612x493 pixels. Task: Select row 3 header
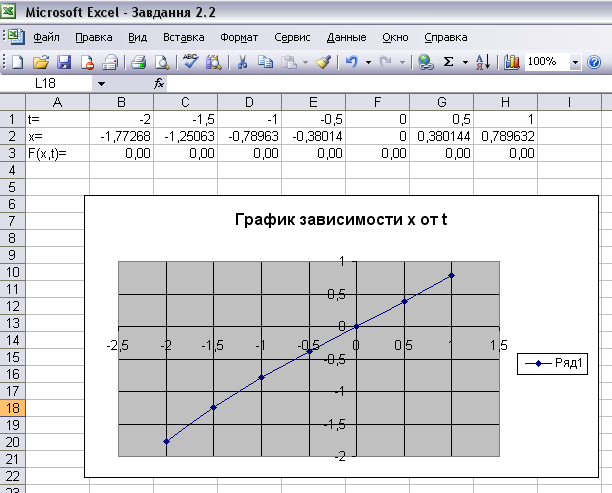pyautogui.click(x=12, y=153)
